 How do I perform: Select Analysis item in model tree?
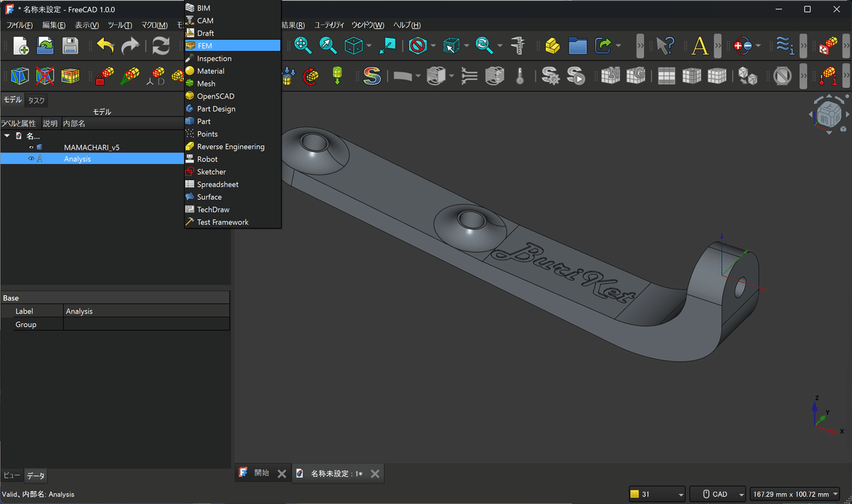click(77, 159)
